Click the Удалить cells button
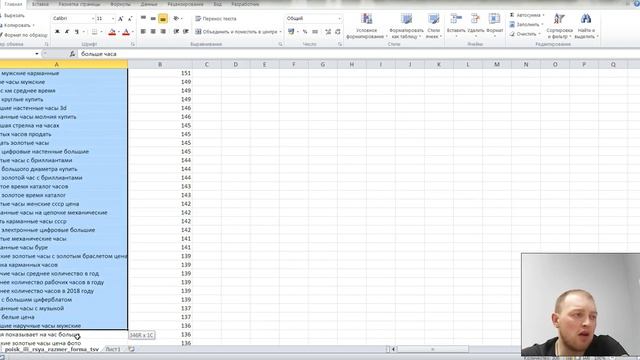 coord(476,25)
